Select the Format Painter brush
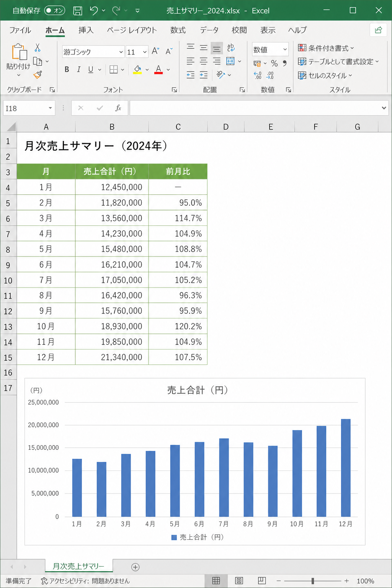The height and width of the screenshot is (588, 392). 38,75
